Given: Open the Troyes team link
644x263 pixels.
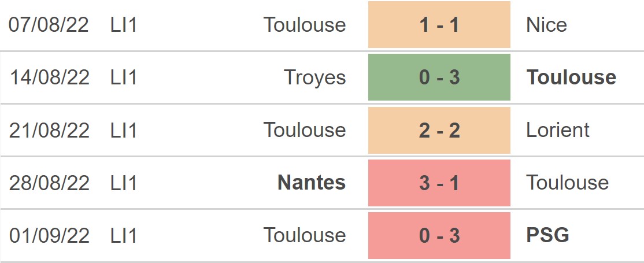Looking at the screenshot, I should 315,77.
